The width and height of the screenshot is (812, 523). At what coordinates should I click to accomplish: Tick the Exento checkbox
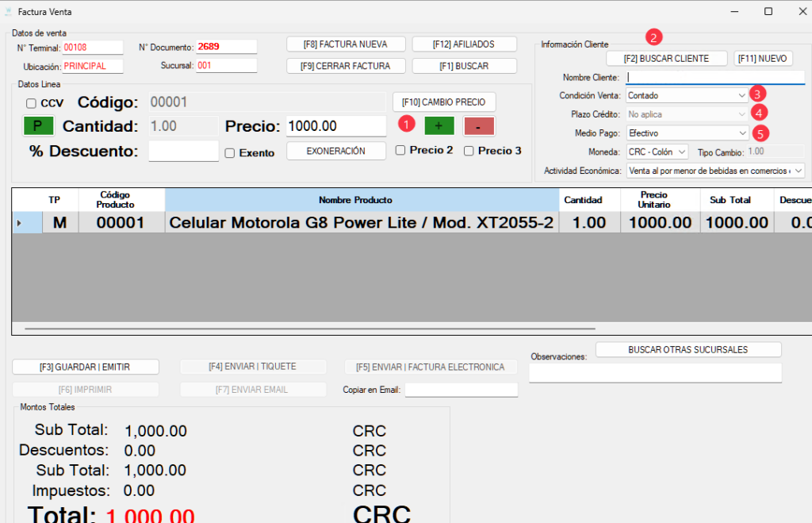[x=230, y=153]
